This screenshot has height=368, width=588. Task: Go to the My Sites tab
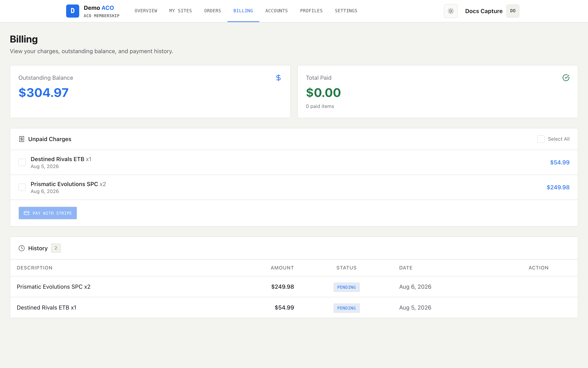(x=180, y=11)
